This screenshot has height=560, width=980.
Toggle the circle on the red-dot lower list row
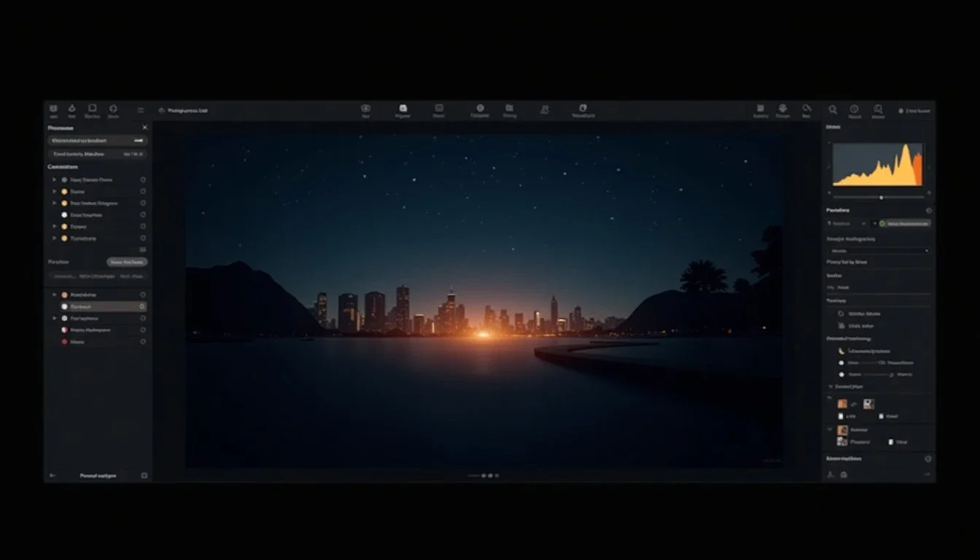tap(143, 341)
